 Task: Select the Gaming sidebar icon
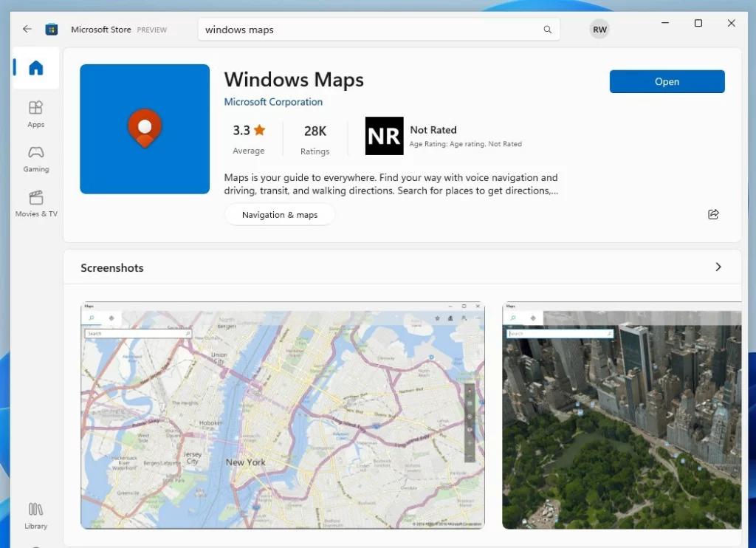(35, 159)
